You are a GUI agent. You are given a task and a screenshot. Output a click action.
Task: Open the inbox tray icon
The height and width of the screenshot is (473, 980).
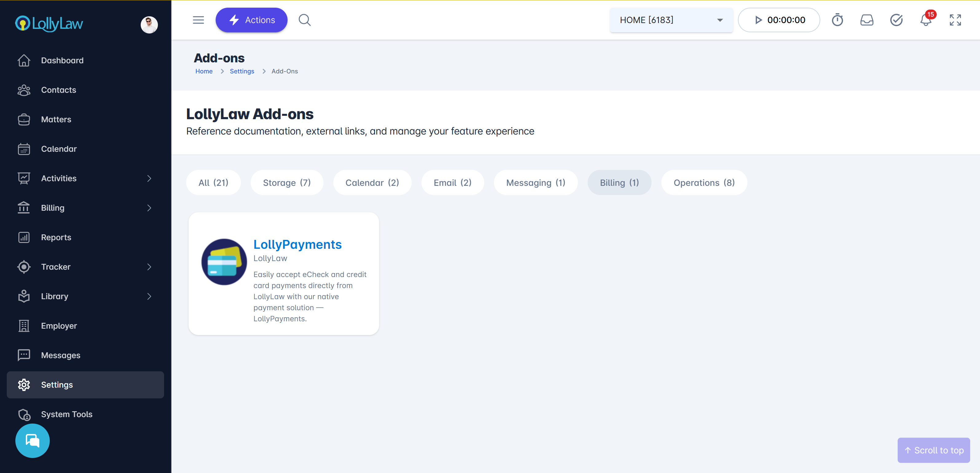[867, 20]
